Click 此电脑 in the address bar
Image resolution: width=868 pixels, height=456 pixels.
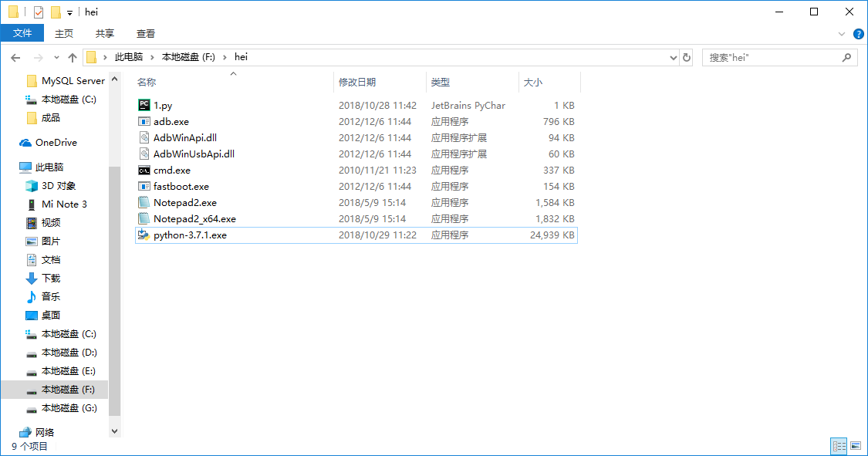[x=128, y=57]
